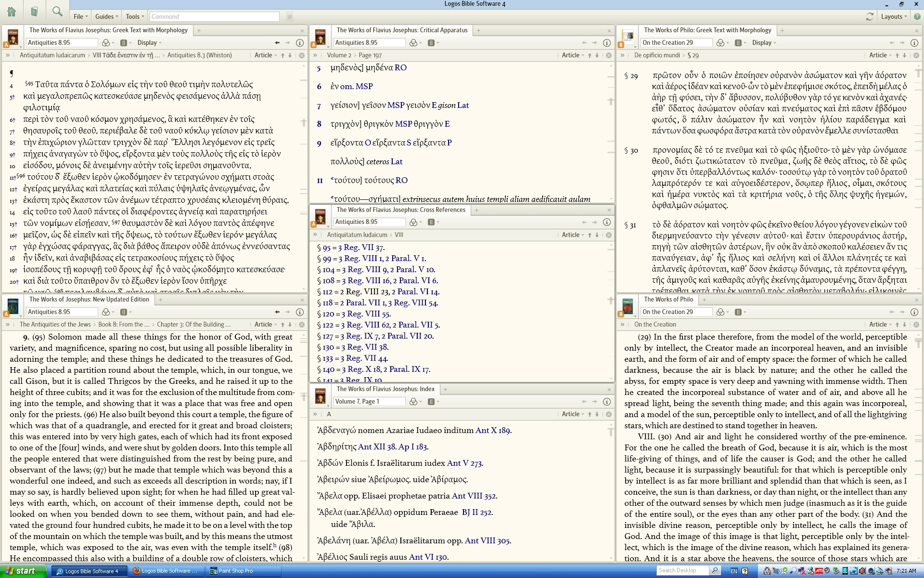924x578 pixels.
Task: Close locator bar in Cross References panel
Action: click(609, 235)
